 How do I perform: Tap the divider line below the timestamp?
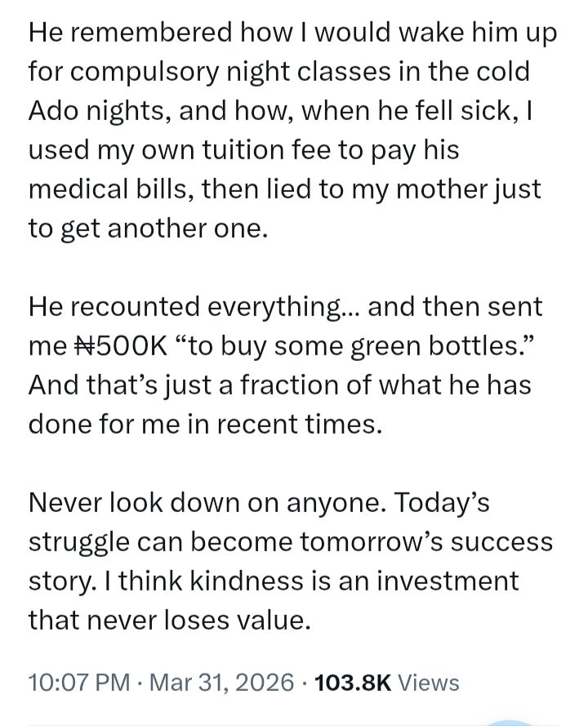(x=245, y=724)
